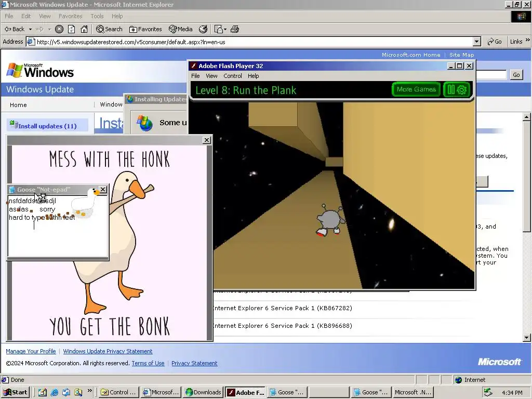Open Windows Update Privacy Statement link
Image resolution: width=532 pixels, height=399 pixels.
(x=108, y=351)
